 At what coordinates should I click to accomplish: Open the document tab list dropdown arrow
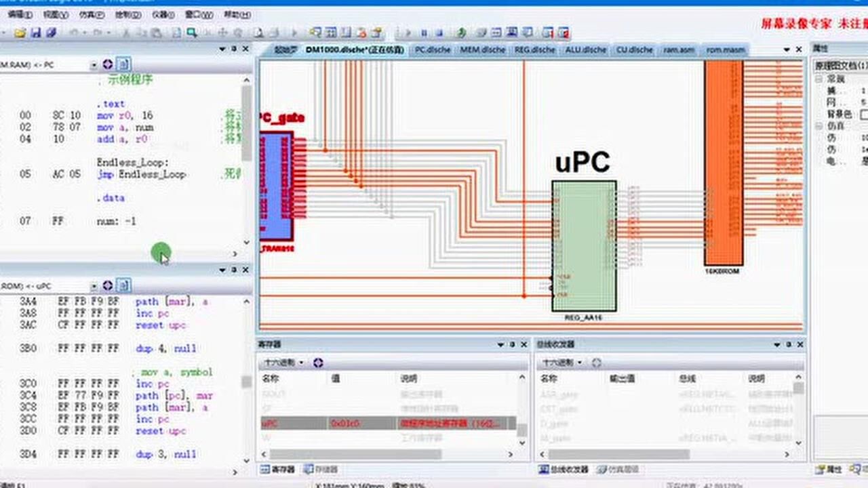click(787, 49)
